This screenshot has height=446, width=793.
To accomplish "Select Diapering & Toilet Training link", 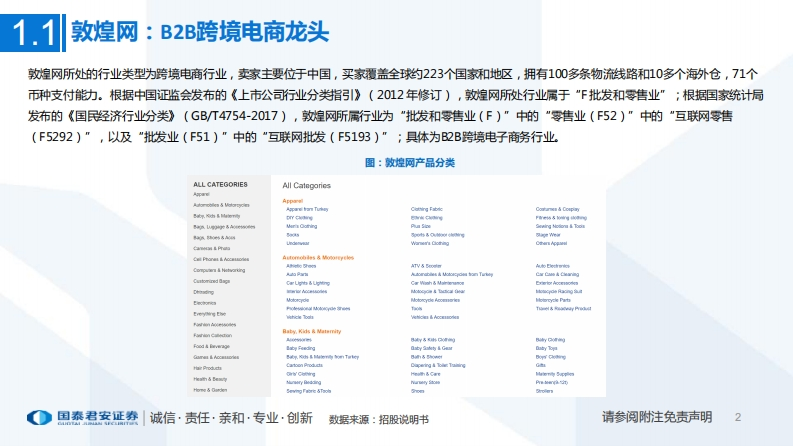I will click(438, 365).
